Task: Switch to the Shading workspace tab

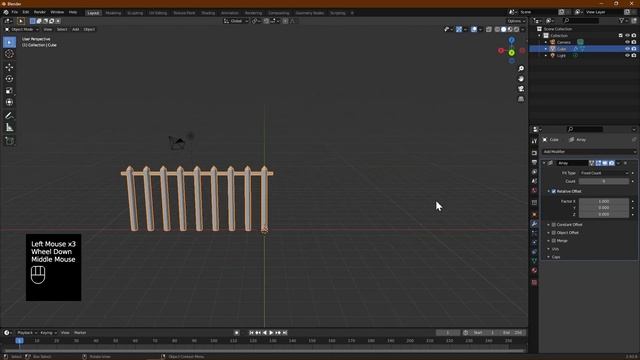Action: click(x=208, y=13)
